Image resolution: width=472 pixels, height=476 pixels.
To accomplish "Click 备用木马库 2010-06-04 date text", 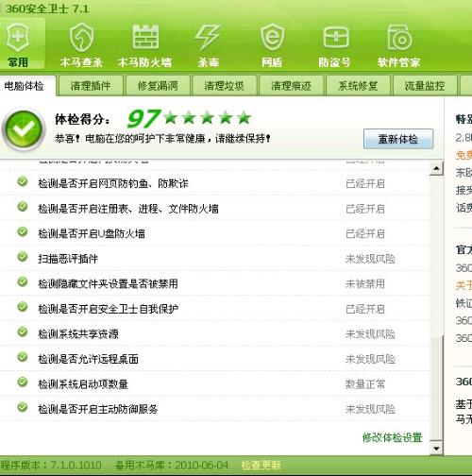I will point(172,465).
